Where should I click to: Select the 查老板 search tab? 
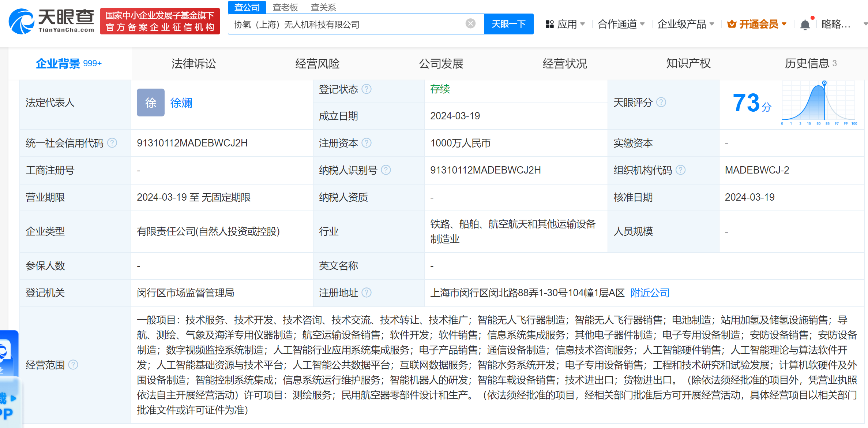[x=285, y=7]
